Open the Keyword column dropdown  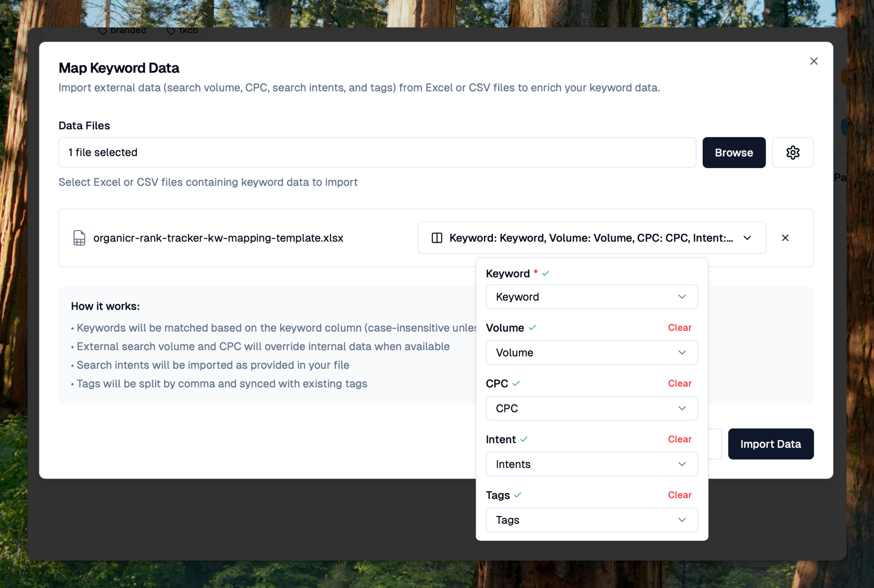click(591, 297)
